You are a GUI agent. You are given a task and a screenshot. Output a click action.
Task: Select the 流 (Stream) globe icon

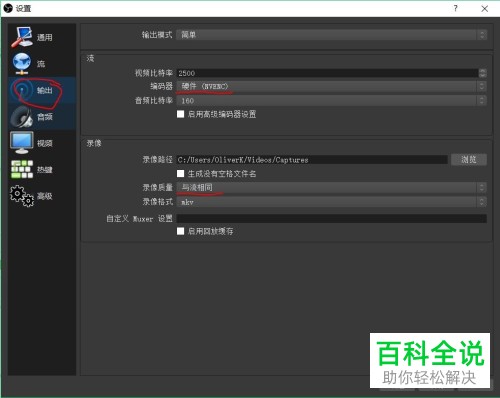coord(22,64)
